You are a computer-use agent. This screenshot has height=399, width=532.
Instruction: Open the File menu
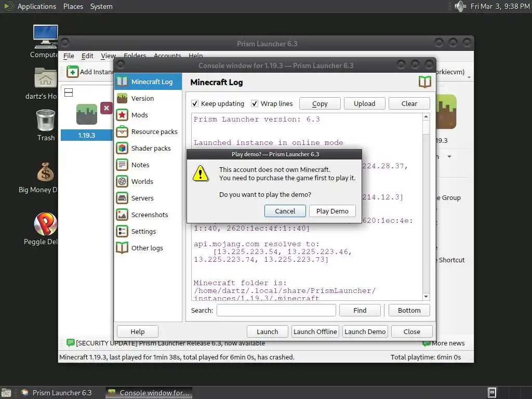69,56
